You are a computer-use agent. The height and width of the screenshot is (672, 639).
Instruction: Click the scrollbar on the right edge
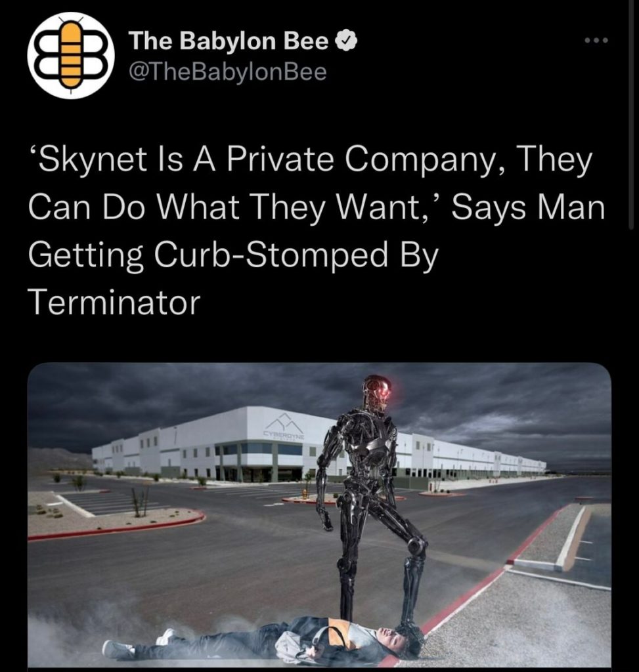tap(630, 115)
